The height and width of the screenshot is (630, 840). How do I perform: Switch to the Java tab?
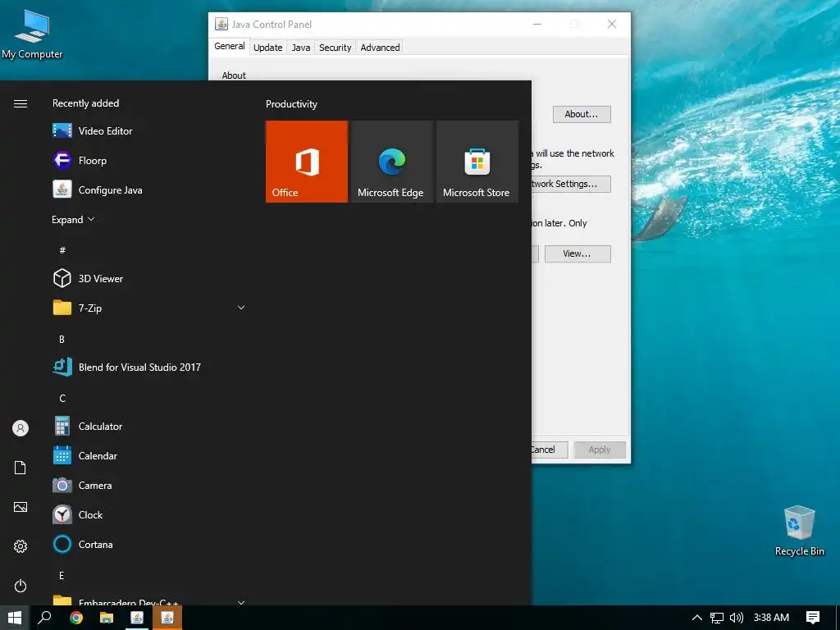coord(300,47)
